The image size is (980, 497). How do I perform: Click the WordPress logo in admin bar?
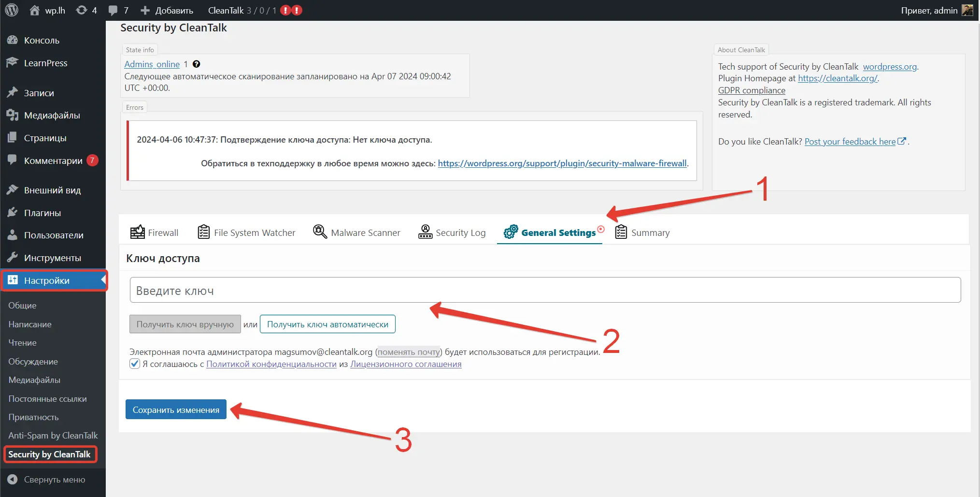[11, 10]
